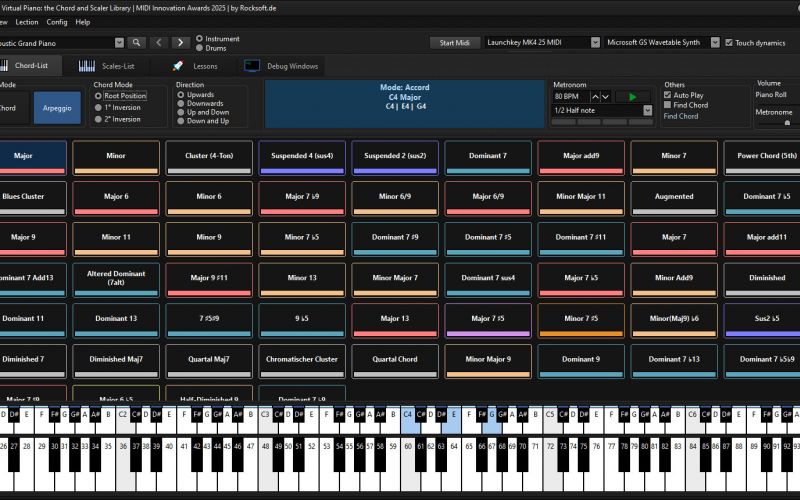The height and width of the screenshot is (500, 800).
Task: Click the Start Midi button
Action: tap(454, 43)
